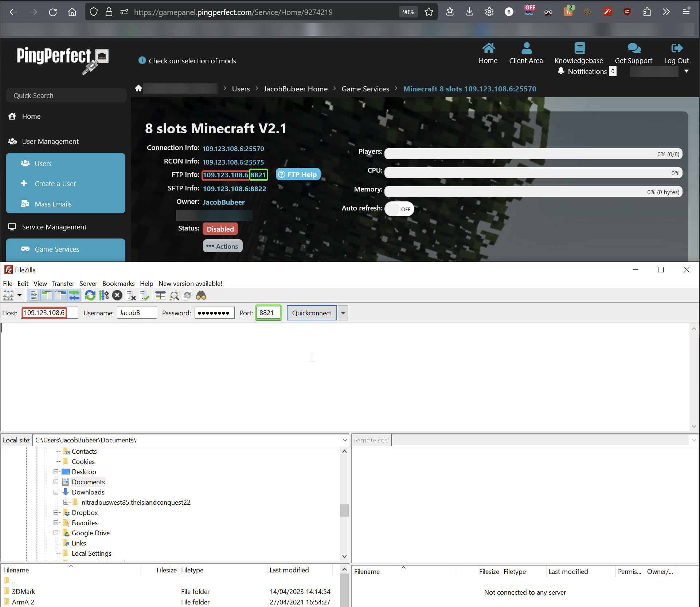Click refresh file lists icon
The height and width of the screenshot is (607, 700).
coord(90,295)
